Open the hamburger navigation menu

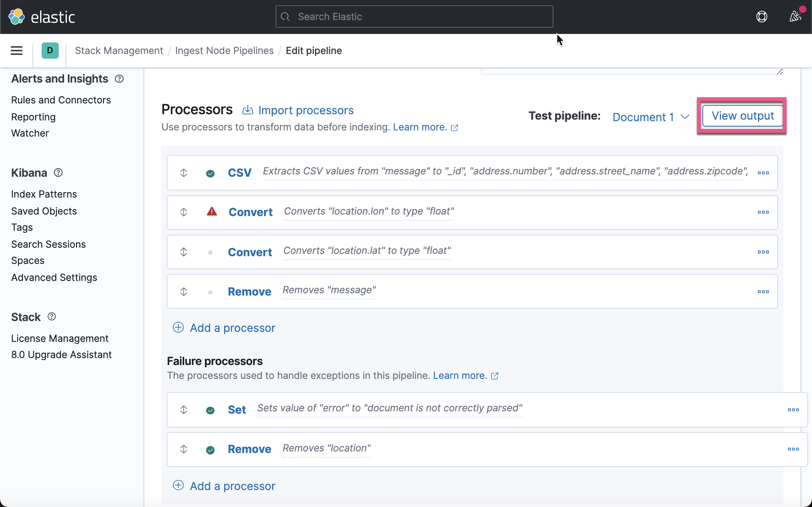[x=16, y=51]
